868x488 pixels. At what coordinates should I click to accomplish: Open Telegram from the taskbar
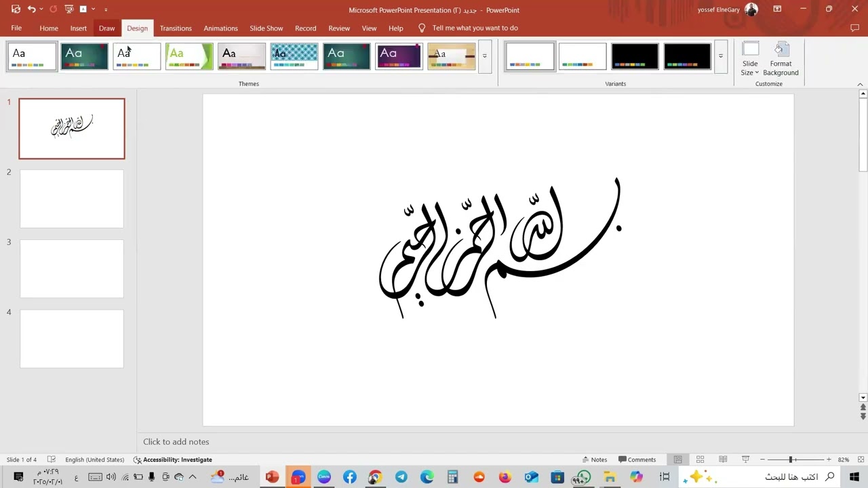[x=401, y=477]
